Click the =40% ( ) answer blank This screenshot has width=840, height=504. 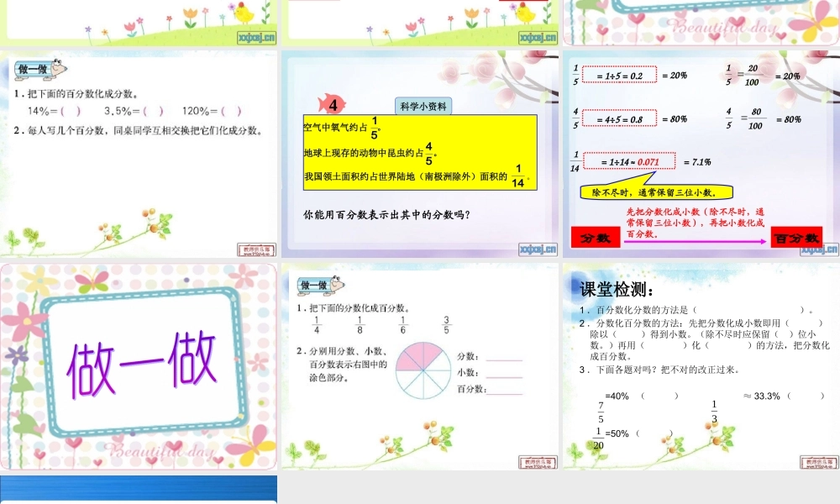tap(659, 396)
